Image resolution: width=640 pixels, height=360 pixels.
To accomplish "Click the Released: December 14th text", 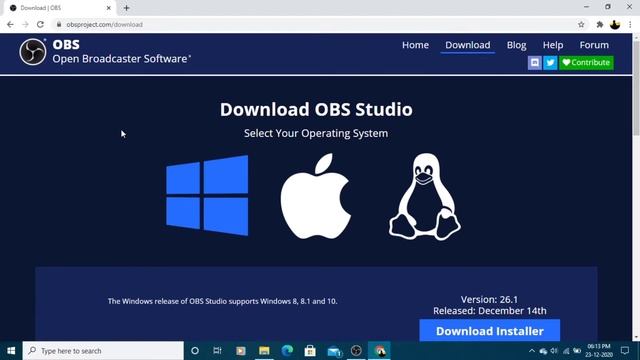I will click(x=489, y=311).
